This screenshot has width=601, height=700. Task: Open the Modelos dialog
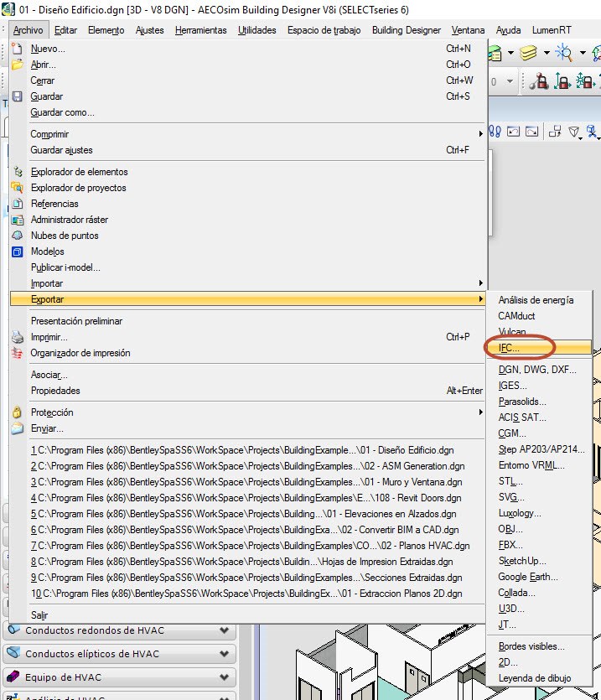247,251
